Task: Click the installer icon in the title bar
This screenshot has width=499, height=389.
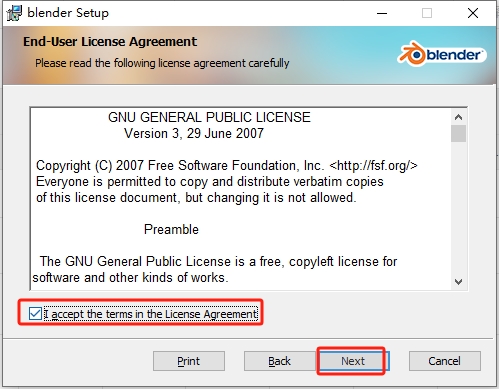Action: 14,13
